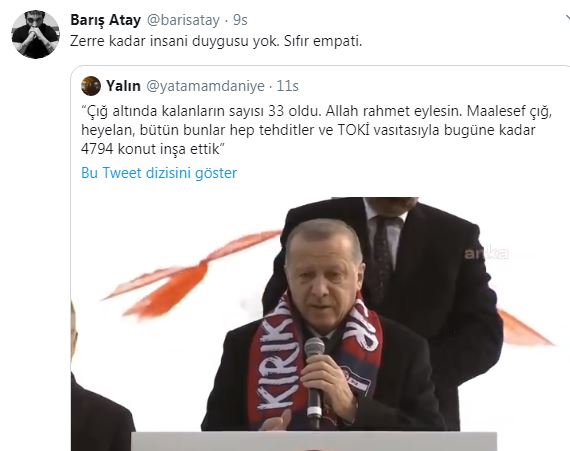Open the quoted tweet text starting 'Çığ altında'
570x451 pixels.
316,130
